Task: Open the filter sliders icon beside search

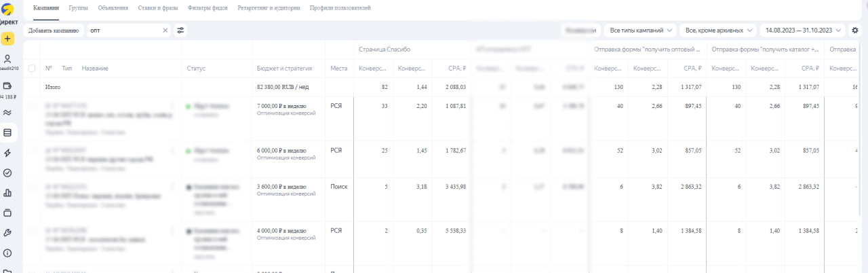Action: [x=180, y=30]
